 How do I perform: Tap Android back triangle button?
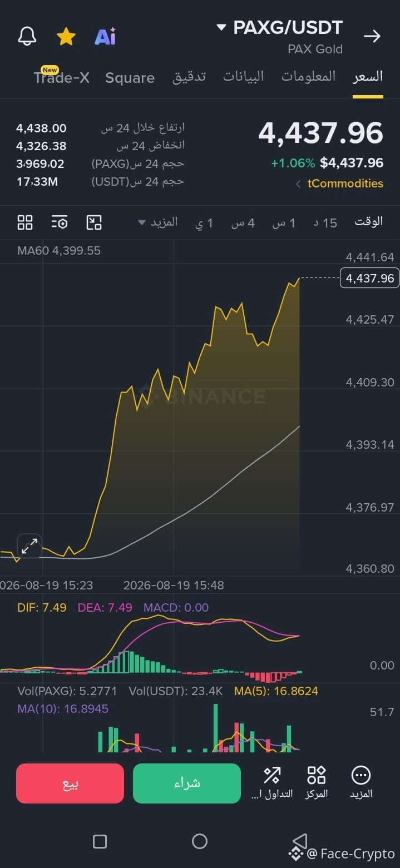point(300,841)
